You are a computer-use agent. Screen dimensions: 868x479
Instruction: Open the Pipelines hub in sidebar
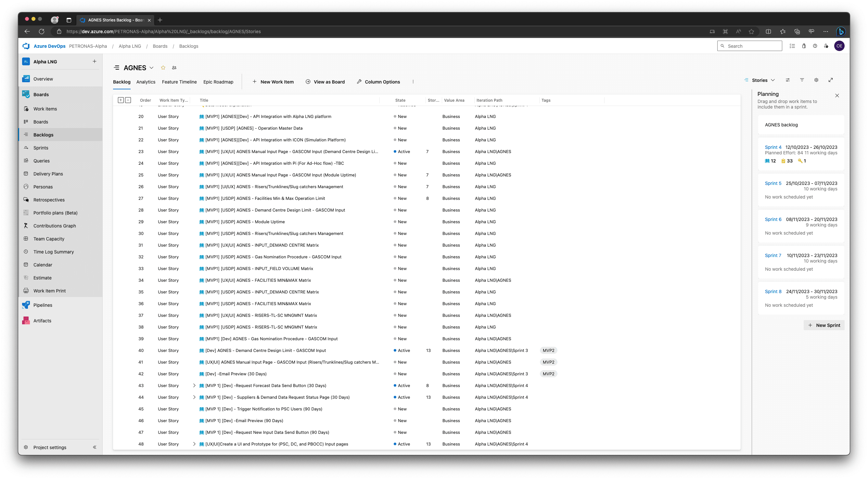[x=43, y=305]
